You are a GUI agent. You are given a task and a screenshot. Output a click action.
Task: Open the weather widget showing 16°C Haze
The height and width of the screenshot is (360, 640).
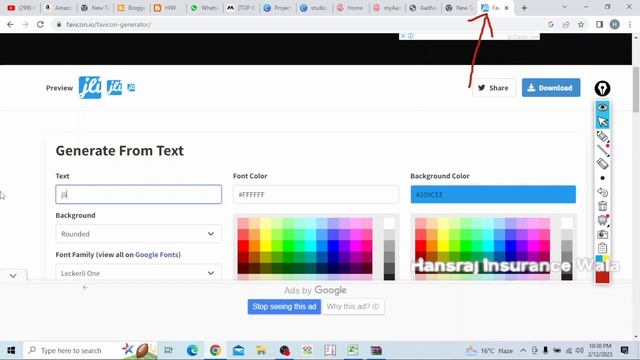pos(490,350)
